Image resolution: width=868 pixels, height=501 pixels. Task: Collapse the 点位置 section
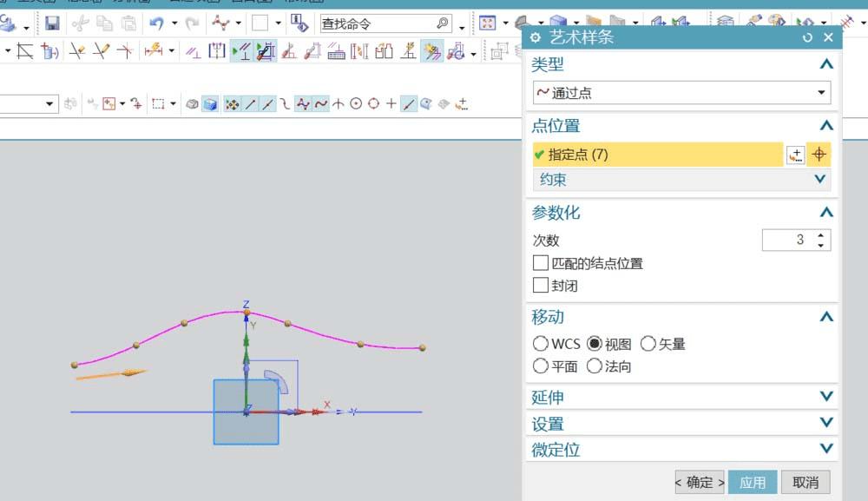[x=826, y=126]
